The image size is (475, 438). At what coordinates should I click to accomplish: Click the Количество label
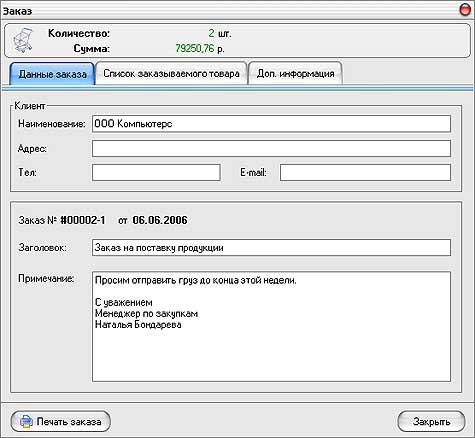(79, 33)
